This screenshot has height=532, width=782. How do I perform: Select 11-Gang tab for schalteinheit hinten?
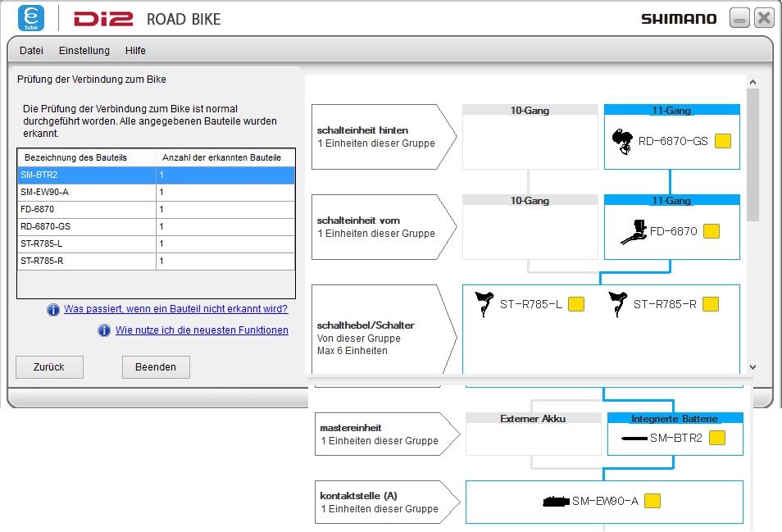click(672, 110)
